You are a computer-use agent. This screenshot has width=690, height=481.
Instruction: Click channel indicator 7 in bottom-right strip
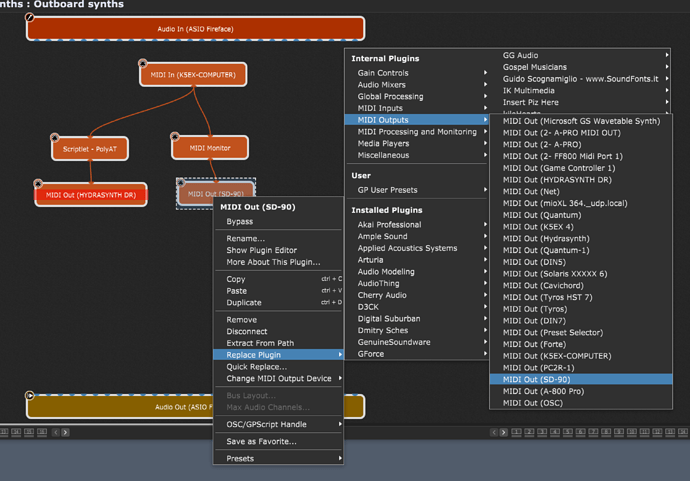tap(593, 432)
